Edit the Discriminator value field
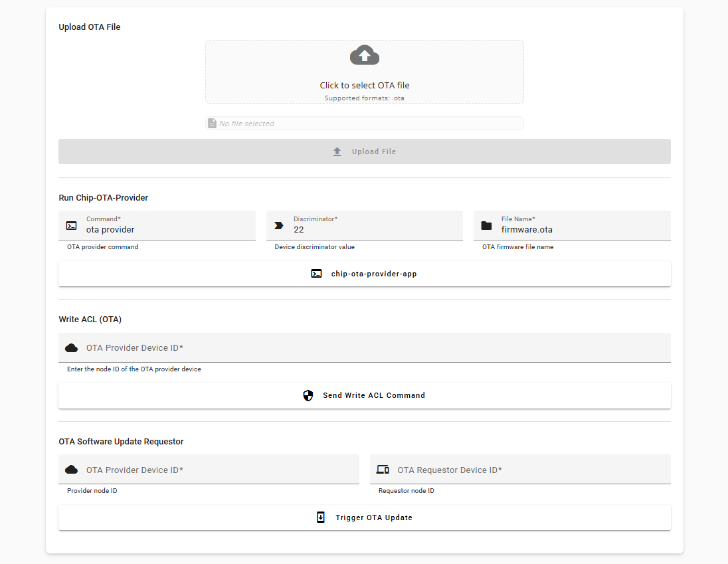The image size is (728, 564). coord(373,229)
